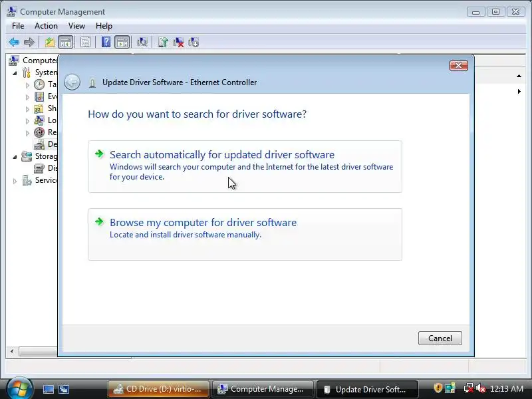Expand the Local Users and Groups node
The height and width of the screenshot is (399, 532).
[27, 121]
